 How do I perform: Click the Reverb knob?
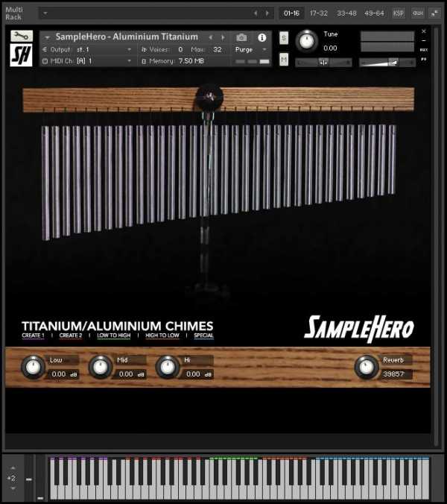click(365, 366)
